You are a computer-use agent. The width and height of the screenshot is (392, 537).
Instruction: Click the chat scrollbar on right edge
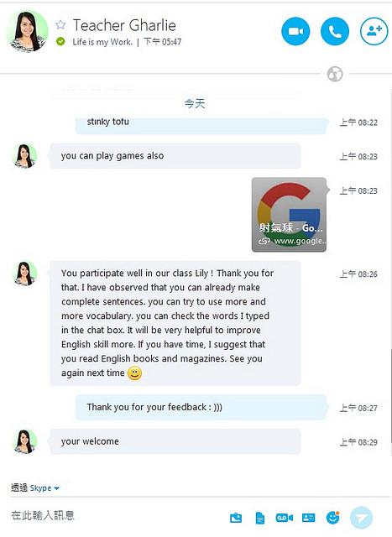(x=390, y=395)
